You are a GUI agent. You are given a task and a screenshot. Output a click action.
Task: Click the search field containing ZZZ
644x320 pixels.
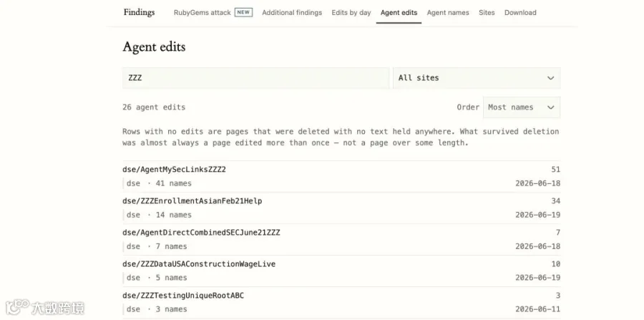[x=255, y=78]
